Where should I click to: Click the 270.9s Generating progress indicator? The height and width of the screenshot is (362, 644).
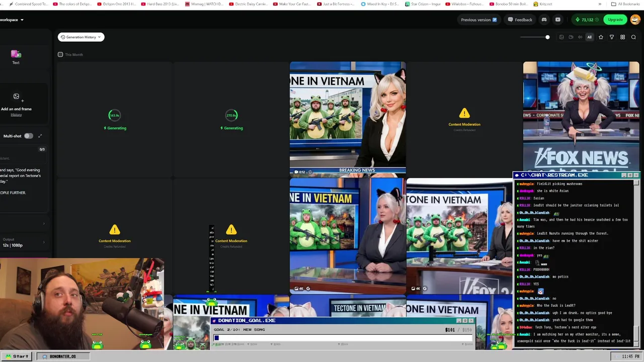click(231, 116)
